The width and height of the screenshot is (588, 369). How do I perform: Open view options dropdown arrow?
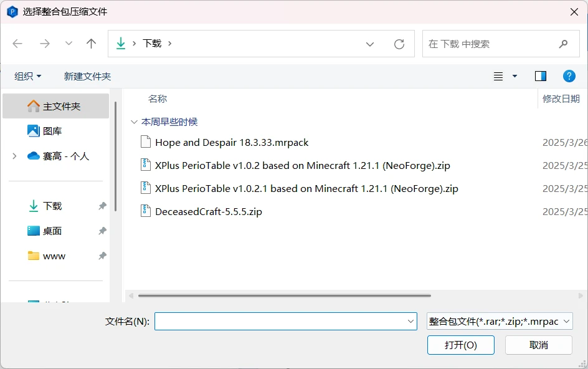click(x=515, y=76)
